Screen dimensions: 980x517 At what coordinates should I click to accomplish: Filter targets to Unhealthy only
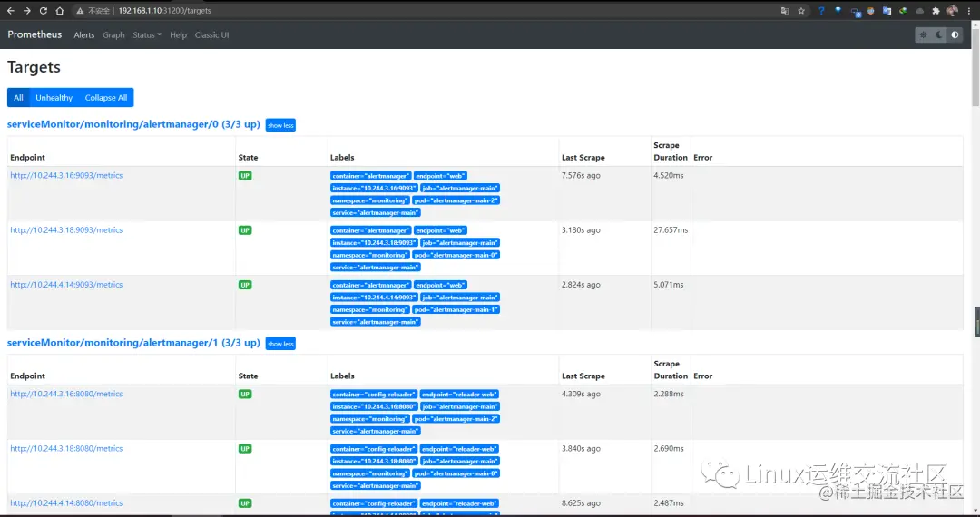click(x=54, y=97)
